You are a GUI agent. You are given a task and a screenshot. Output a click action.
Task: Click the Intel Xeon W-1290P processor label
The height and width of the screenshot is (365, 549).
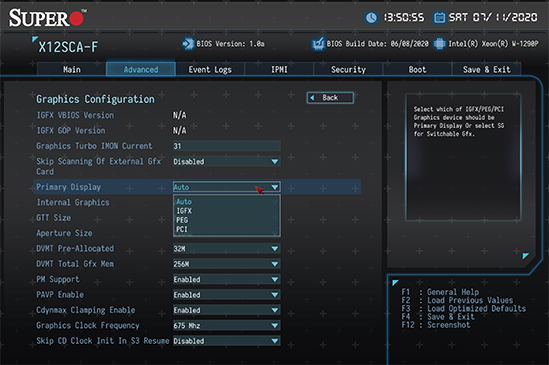(x=493, y=44)
